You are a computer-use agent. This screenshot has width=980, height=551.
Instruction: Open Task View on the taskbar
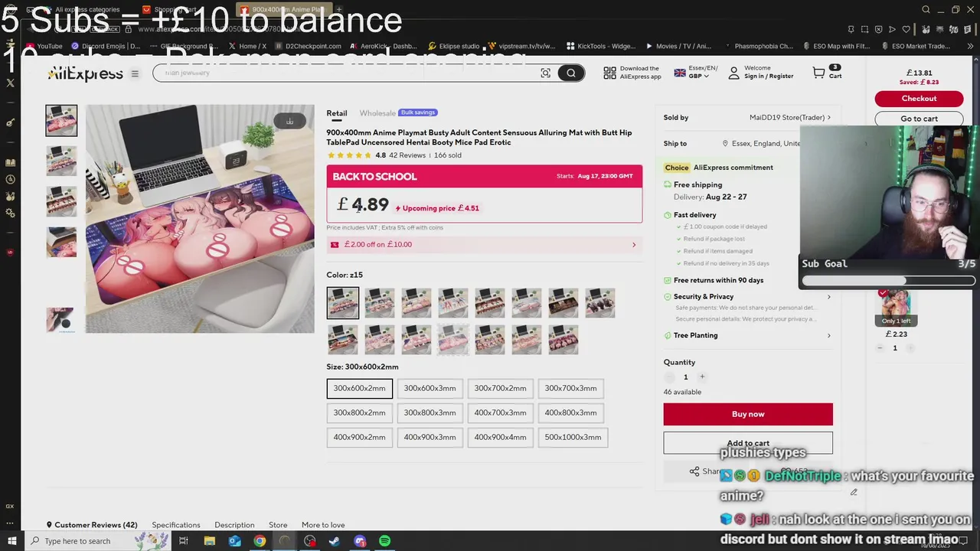click(x=184, y=541)
